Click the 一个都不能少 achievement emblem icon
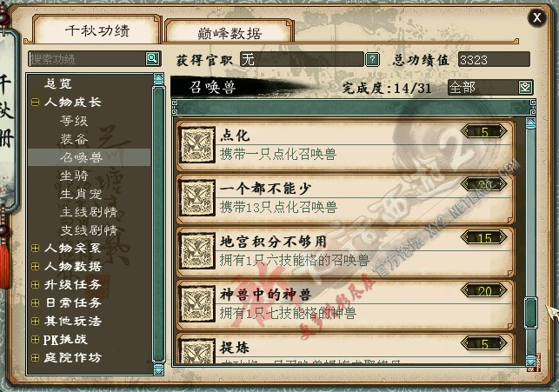 click(x=197, y=198)
